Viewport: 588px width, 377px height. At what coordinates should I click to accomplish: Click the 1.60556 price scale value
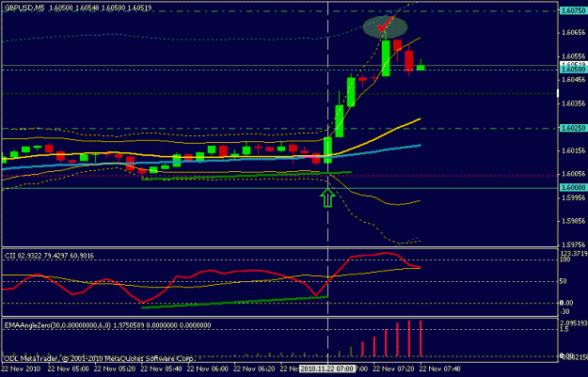click(x=573, y=56)
